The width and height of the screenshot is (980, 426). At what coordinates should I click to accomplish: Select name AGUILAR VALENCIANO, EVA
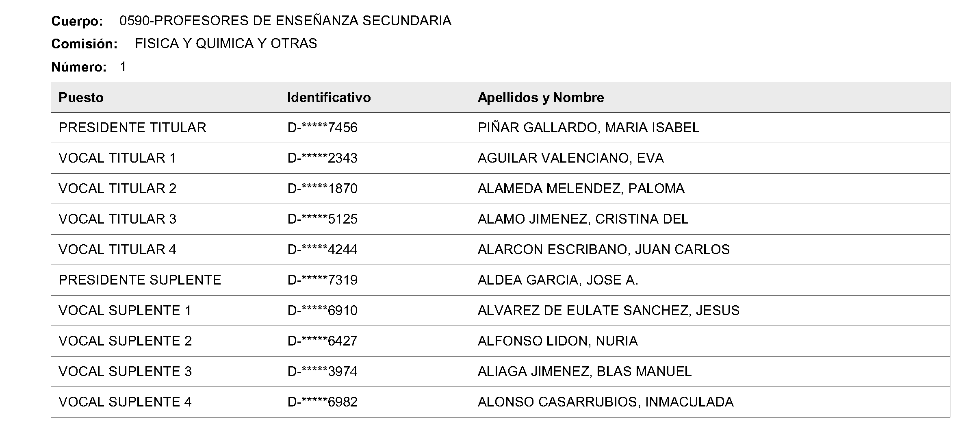point(570,158)
